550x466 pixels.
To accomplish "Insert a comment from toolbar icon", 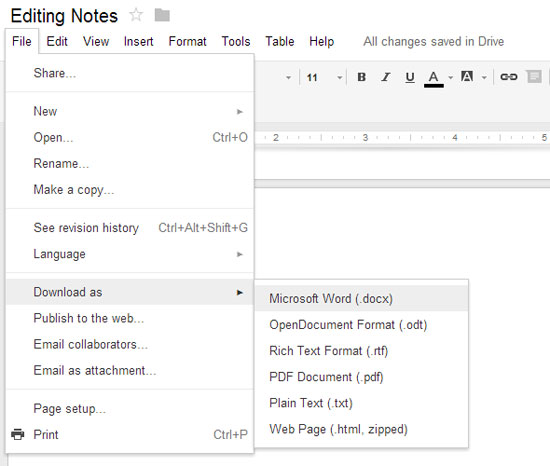I will (534, 76).
